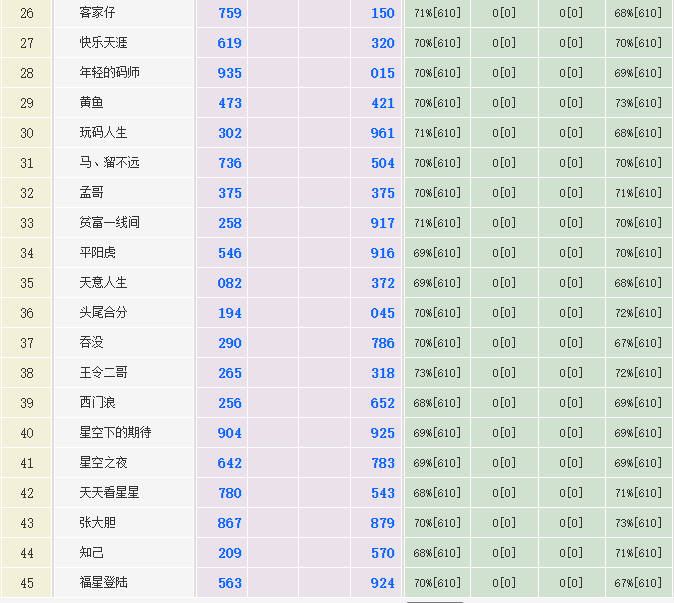Select the number 543 in 天天看星星's row

[382, 493]
